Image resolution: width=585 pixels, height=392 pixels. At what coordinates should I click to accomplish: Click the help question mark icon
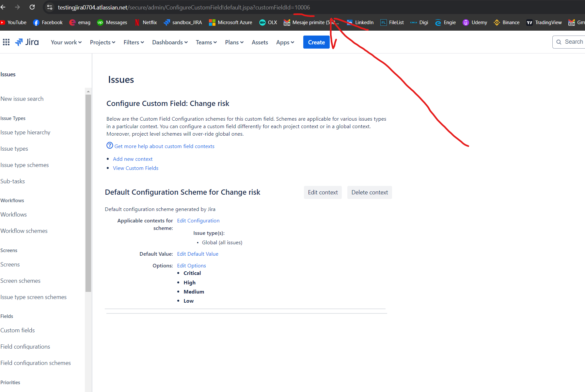click(x=110, y=145)
